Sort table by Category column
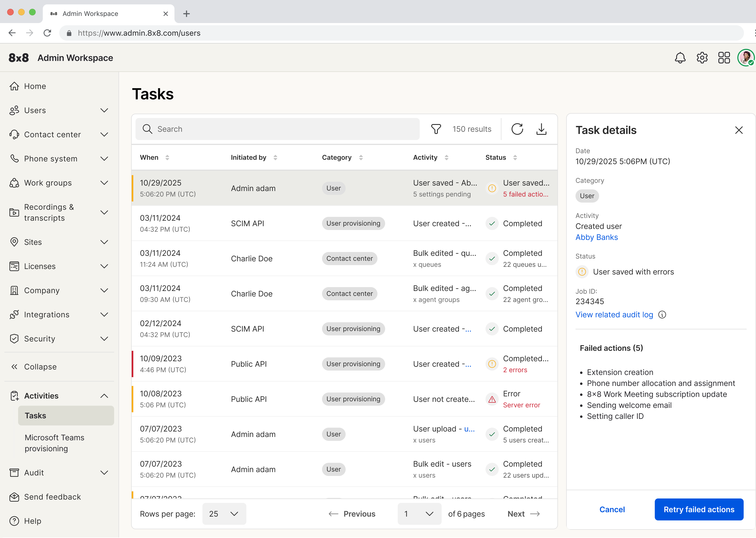 361,157
